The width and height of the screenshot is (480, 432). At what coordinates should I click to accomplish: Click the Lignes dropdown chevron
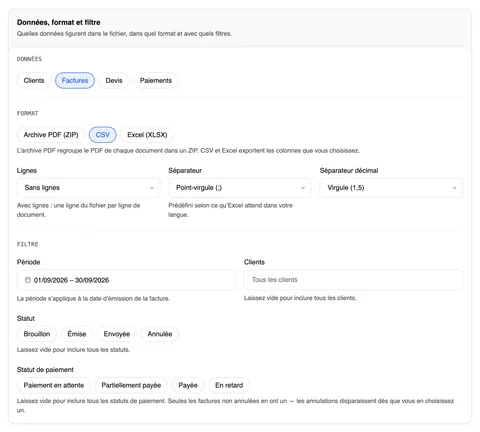coord(152,188)
